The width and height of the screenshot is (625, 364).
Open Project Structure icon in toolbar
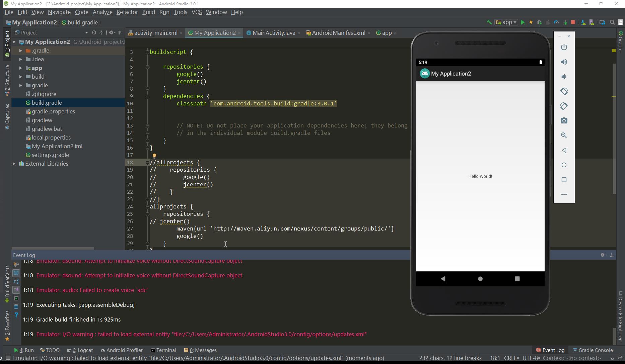[602, 22]
